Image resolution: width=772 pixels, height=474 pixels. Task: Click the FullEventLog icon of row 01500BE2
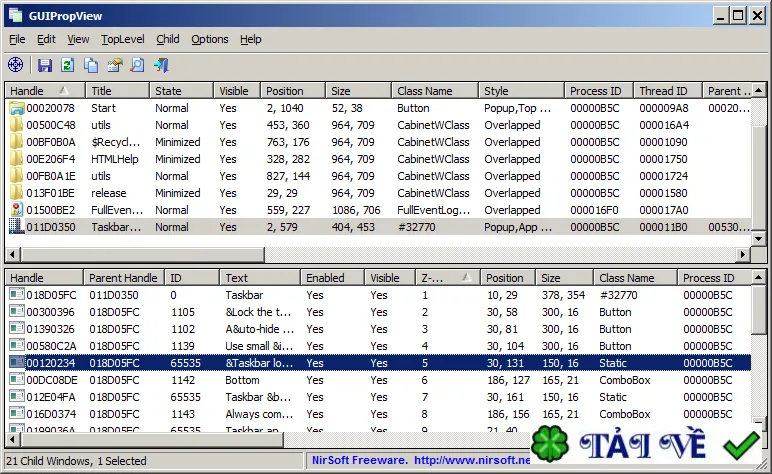coord(17,210)
